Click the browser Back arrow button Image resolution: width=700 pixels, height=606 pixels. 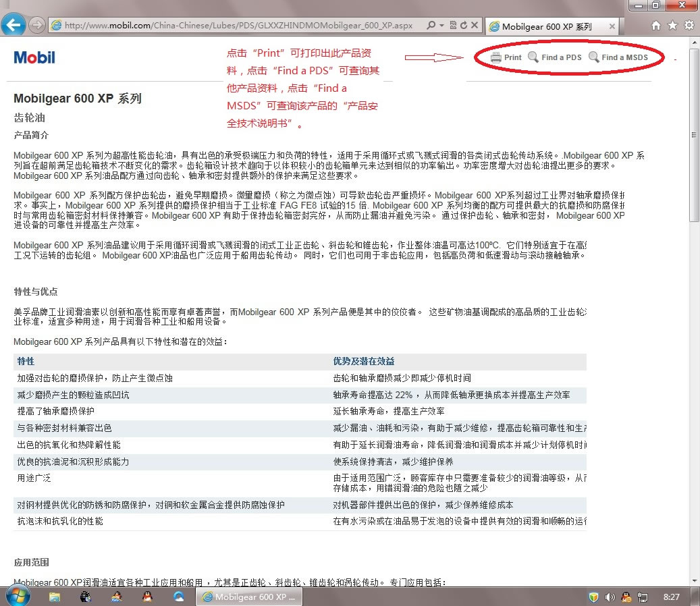click(14, 26)
